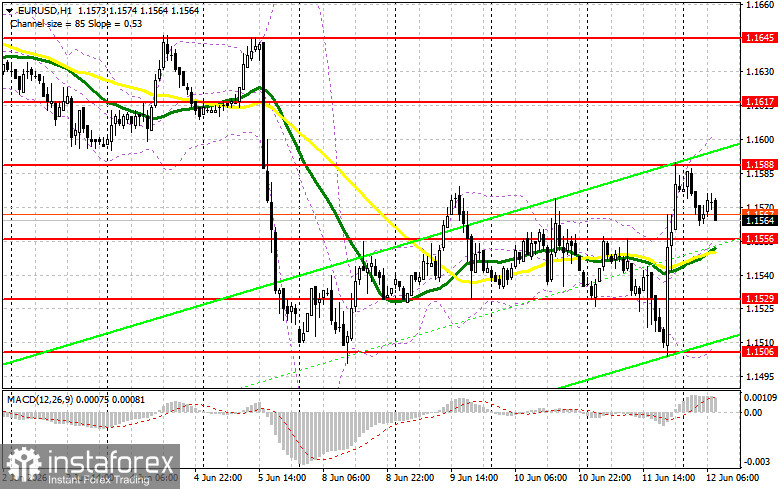781x489 pixels.
Task: Click the 0.00 MACD scale value
Action: point(753,412)
